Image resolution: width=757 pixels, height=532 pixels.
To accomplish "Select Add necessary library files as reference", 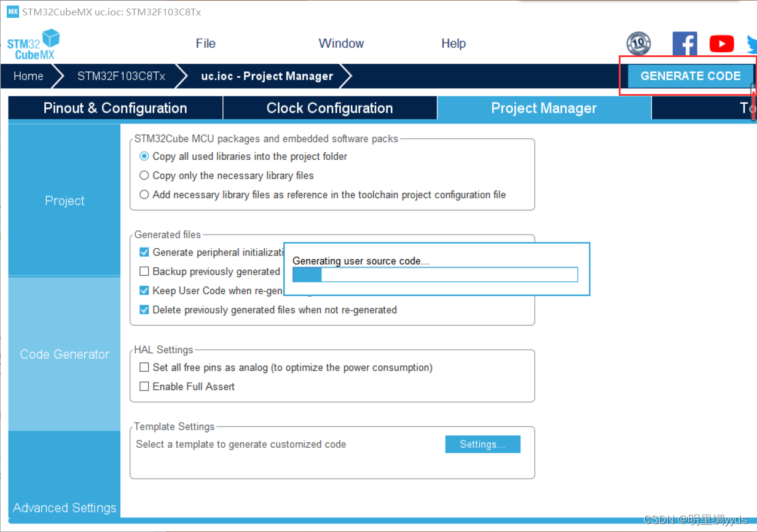I will 144,195.
